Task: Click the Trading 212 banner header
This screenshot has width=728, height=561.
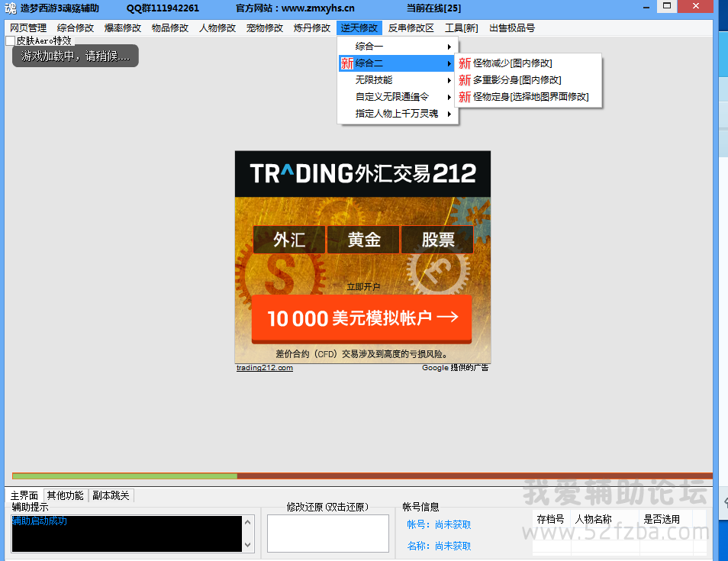Action: (362, 174)
